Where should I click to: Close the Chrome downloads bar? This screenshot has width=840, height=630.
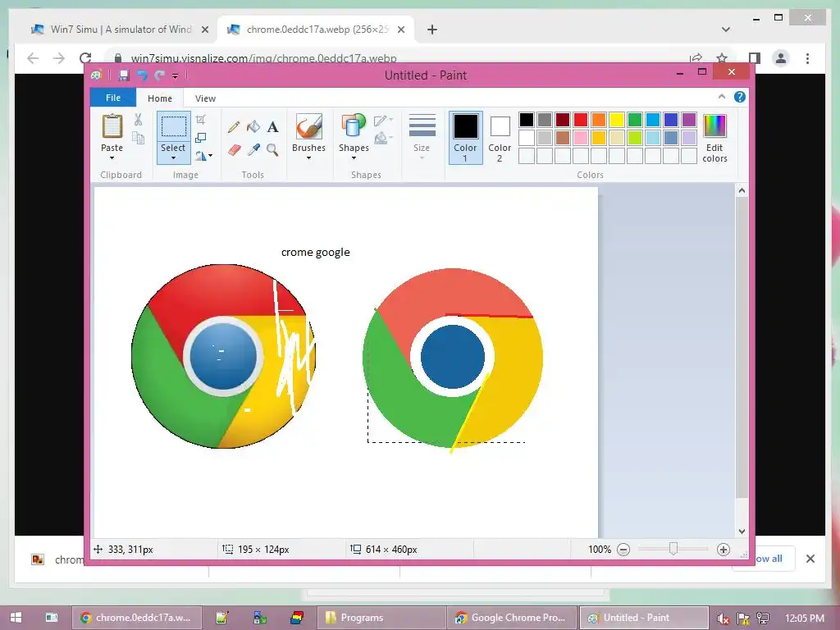point(810,559)
